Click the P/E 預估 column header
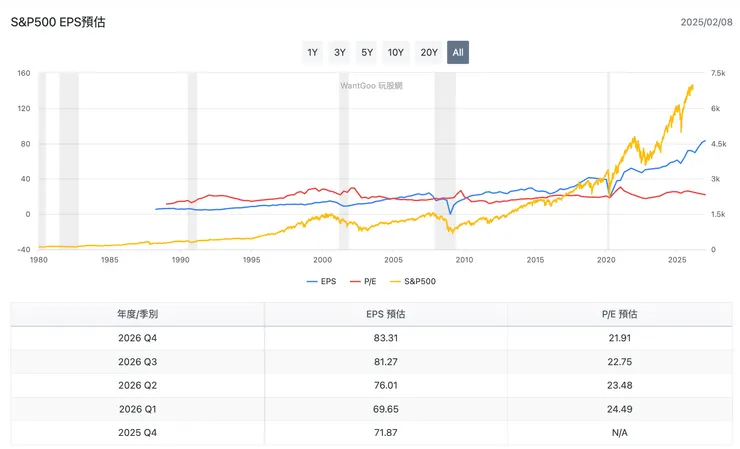The width and height of the screenshot is (740, 449). (x=620, y=314)
